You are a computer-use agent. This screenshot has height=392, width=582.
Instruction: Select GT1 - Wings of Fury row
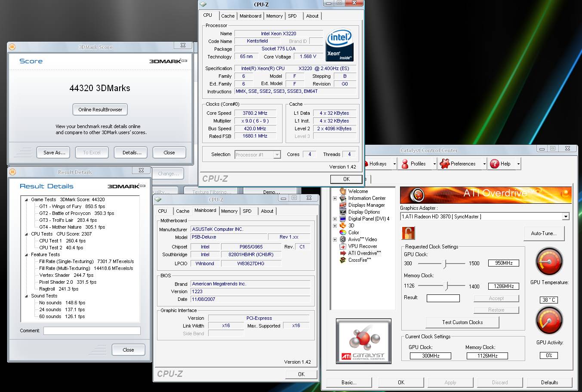click(72, 206)
